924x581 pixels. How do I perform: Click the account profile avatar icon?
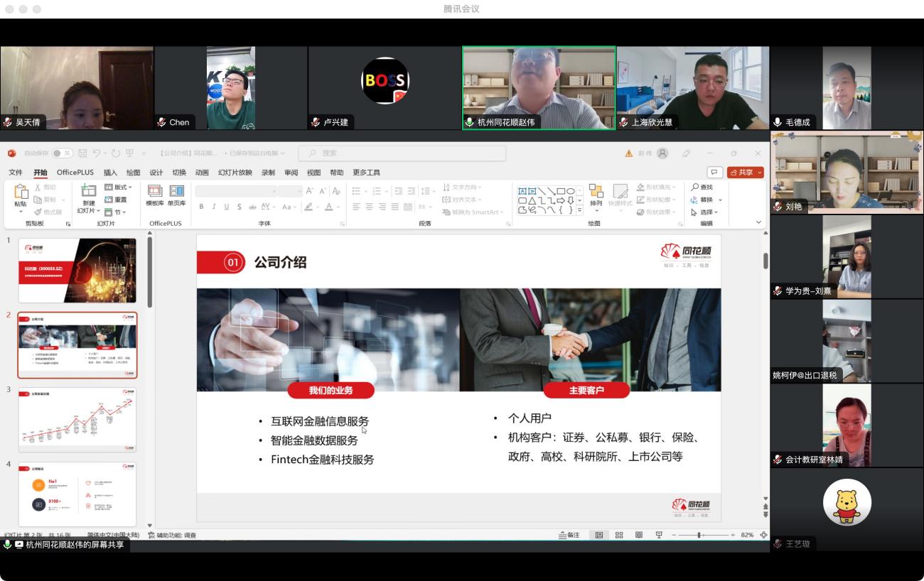[x=662, y=153]
